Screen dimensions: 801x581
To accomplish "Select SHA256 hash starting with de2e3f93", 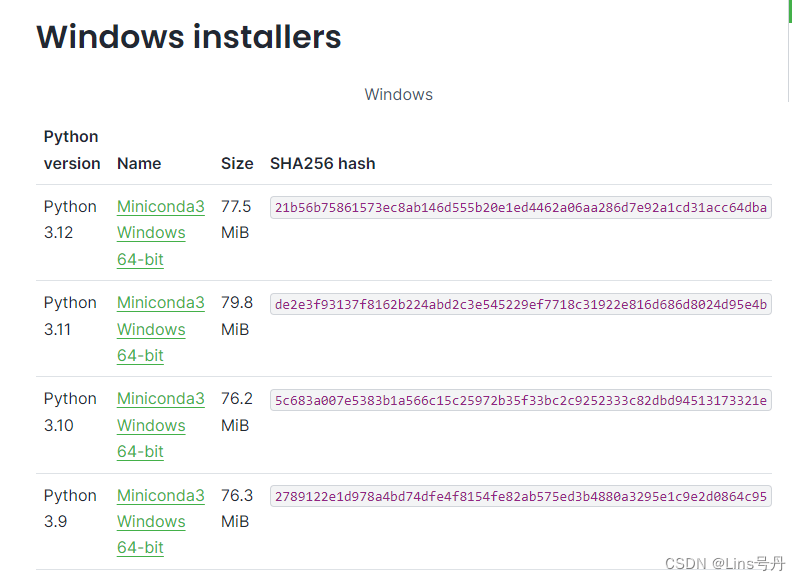I will (521, 304).
